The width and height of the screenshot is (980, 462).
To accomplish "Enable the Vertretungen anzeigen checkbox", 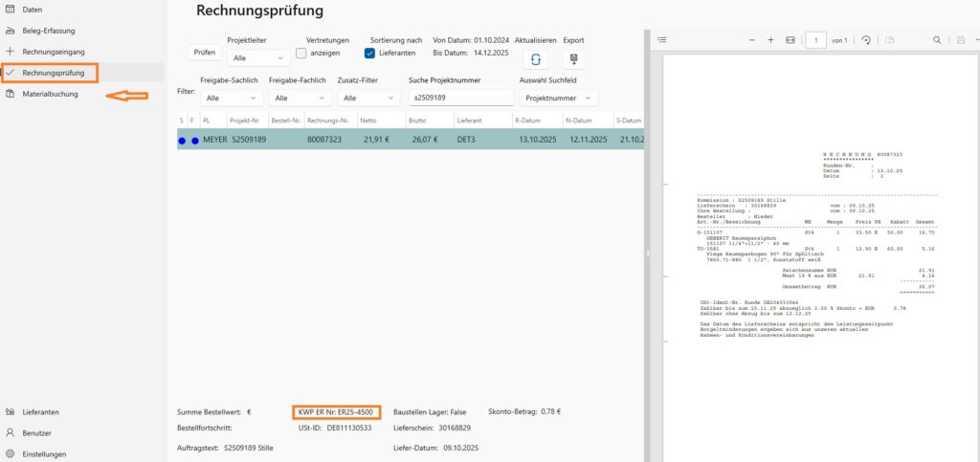I will [301, 54].
